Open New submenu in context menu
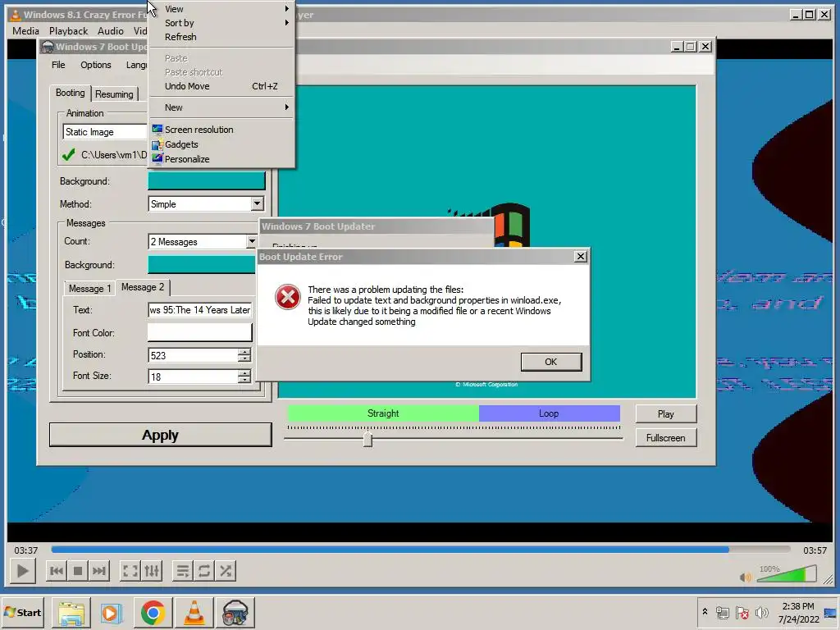Screen dimensions: 840x630 [x=221, y=107]
